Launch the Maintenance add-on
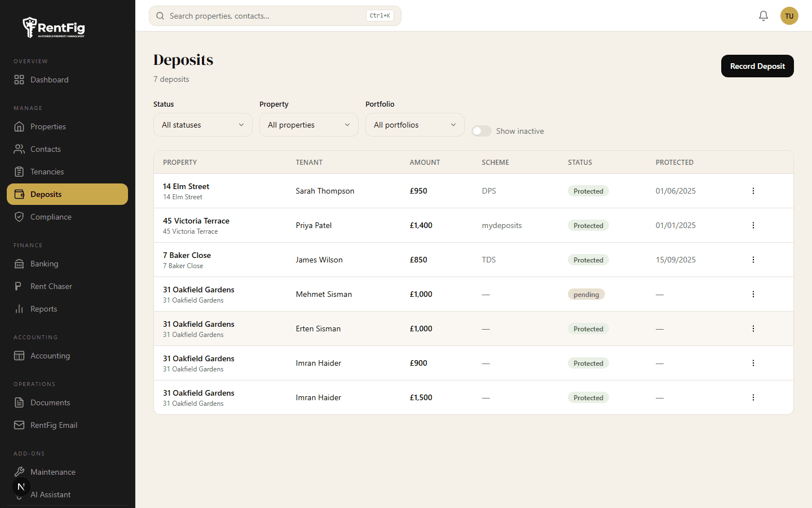This screenshot has width=812, height=508. (x=53, y=472)
